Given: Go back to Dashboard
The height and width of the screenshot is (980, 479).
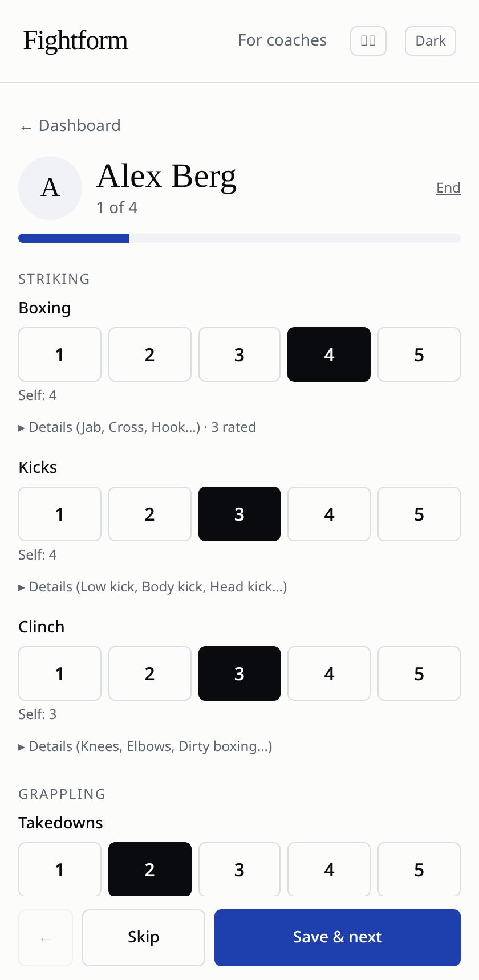Looking at the screenshot, I should tap(70, 126).
